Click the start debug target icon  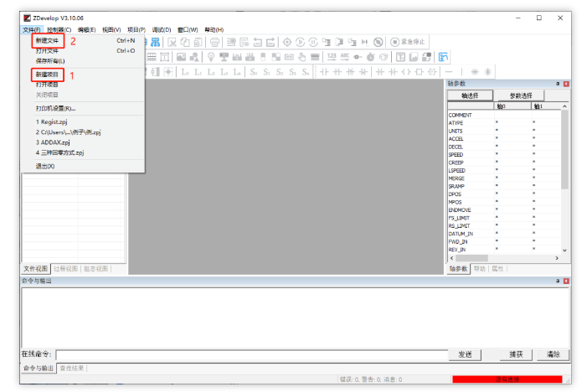point(287,42)
